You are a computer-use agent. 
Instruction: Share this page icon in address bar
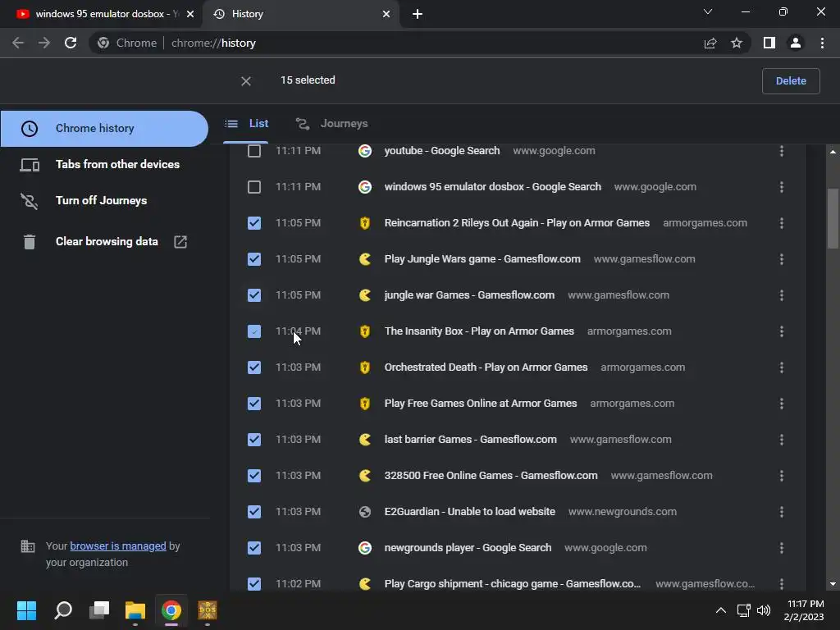[x=710, y=43]
